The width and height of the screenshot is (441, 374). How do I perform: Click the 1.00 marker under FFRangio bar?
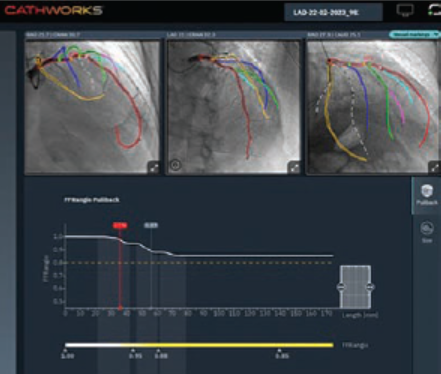coord(67,354)
